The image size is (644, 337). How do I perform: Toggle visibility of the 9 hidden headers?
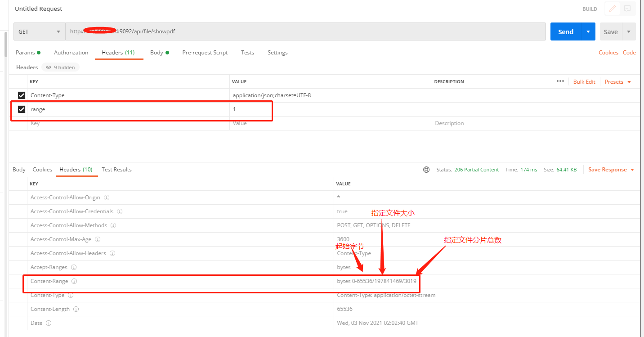pyautogui.click(x=60, y=67)
